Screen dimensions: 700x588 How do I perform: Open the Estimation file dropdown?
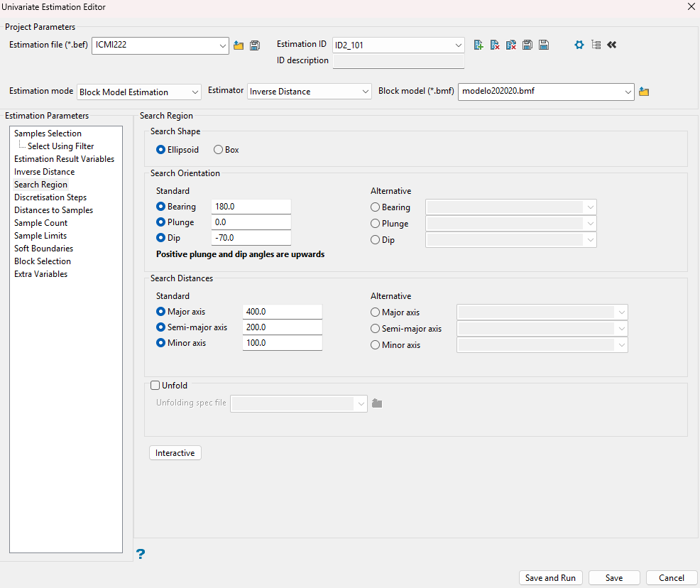tap(222, 45)
